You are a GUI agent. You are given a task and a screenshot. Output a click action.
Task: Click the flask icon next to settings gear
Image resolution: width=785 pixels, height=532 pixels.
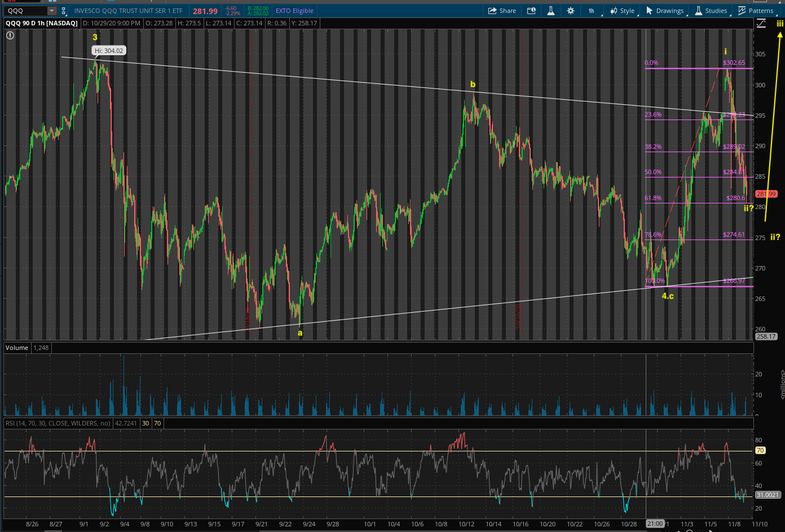[551, 11]
